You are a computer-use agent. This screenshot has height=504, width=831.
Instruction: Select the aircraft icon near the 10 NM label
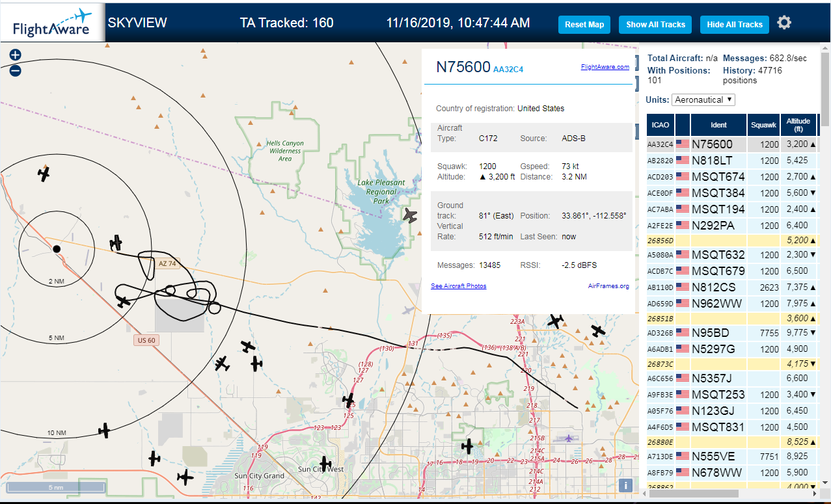104,430
